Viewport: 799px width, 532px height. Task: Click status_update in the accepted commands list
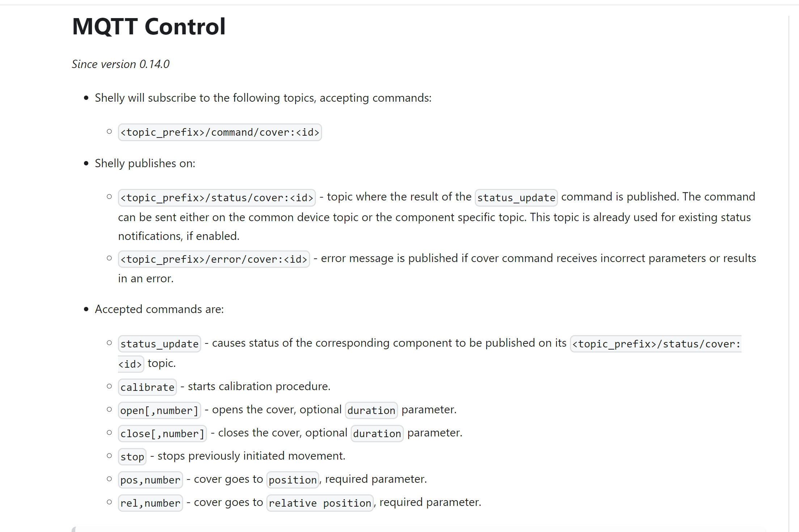(x=159, y=344)
